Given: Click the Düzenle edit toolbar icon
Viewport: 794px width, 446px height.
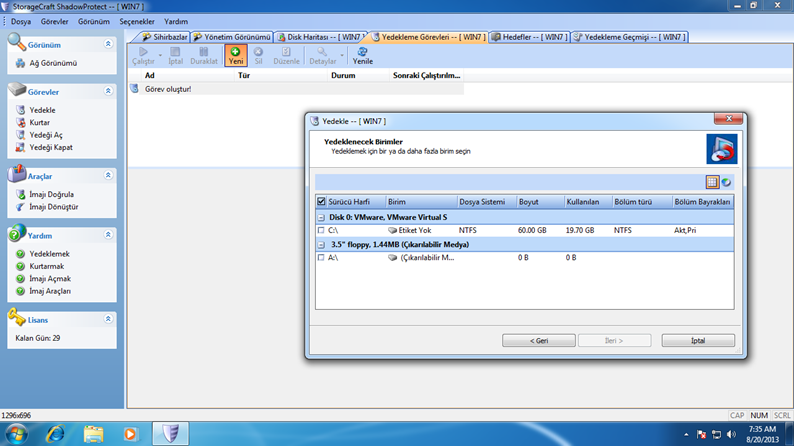Looking at the screenshot, I should coord(286,55).
